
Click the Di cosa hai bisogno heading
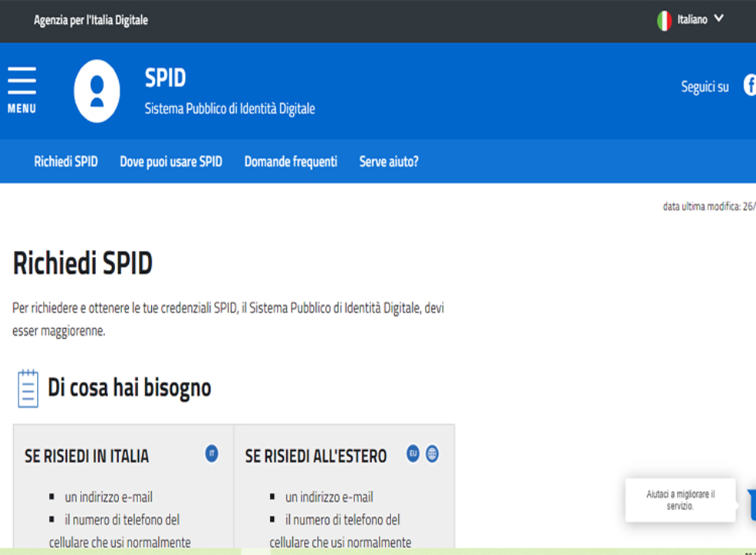click(x=130, y=388)
